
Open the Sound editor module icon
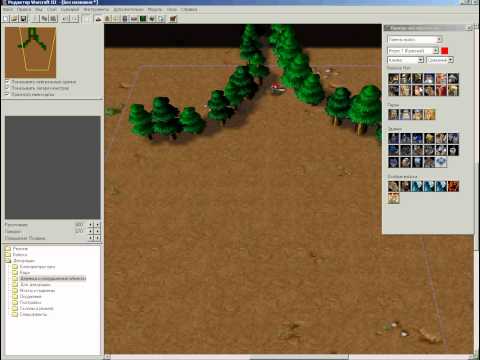[116, 19]
